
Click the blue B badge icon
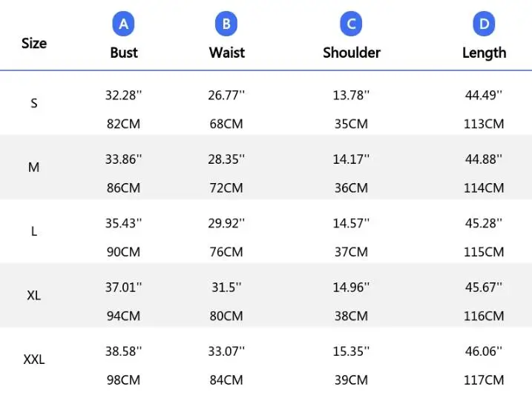[x=226, y=24]
